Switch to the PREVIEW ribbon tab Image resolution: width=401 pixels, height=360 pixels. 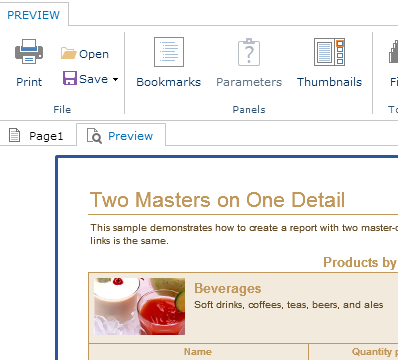pos(34,15)
